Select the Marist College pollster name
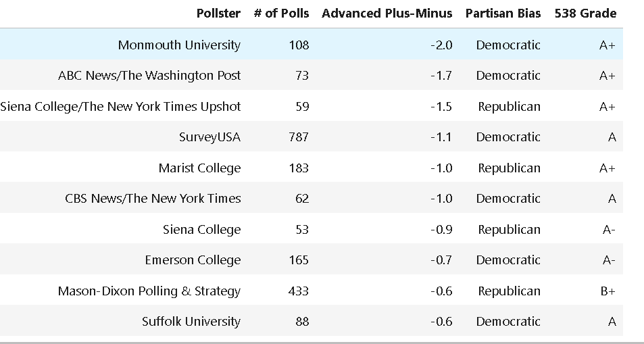The height and width of the screenshot is (344, 644). (199, 168)
